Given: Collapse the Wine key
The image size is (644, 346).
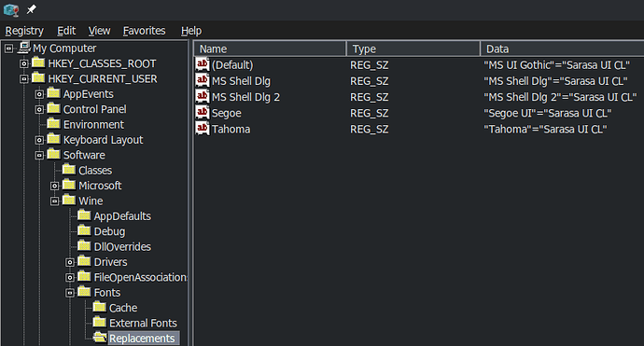Looking at the screenshot, I should (55, 201).
